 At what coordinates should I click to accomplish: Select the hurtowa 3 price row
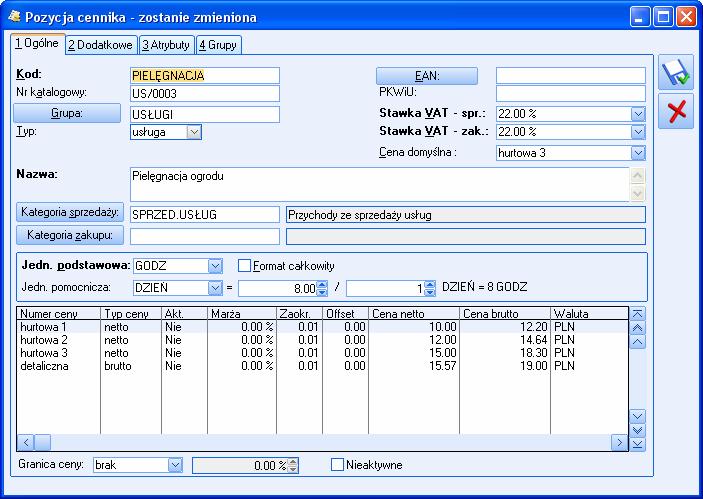tap(322, 353)
